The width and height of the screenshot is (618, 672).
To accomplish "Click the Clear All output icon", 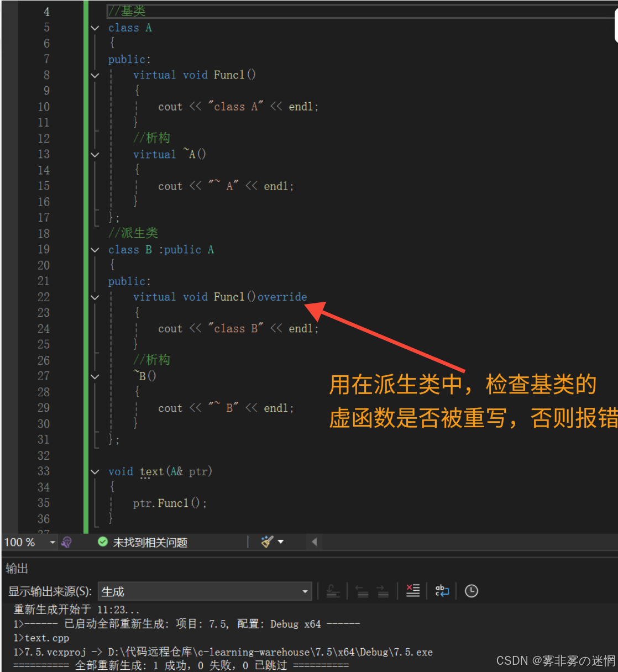I will [x=413, y=591].
